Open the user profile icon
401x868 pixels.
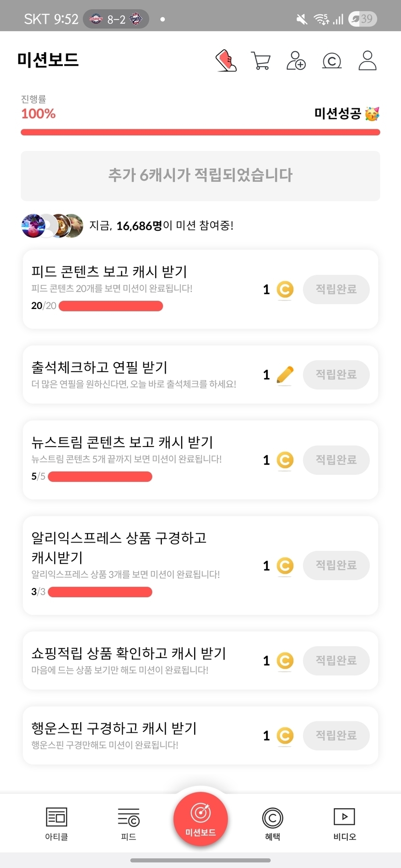[x=367, y=61]
